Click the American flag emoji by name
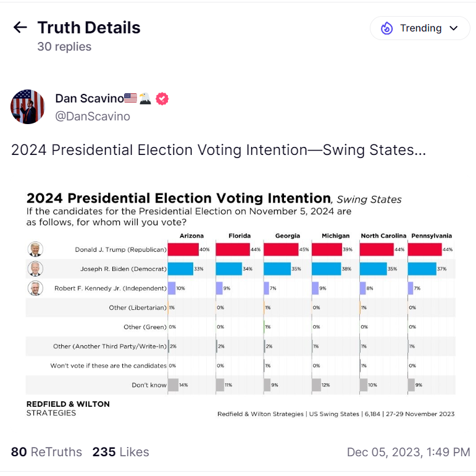The width and height of the screenshot is (476, 476). [130, 98]
